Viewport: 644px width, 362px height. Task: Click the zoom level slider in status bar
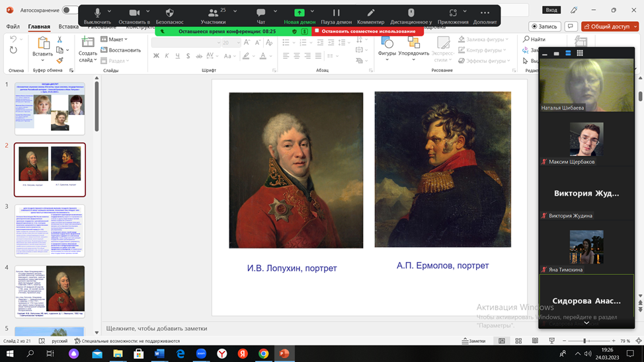pyautogui.click(x=584, y=341)
